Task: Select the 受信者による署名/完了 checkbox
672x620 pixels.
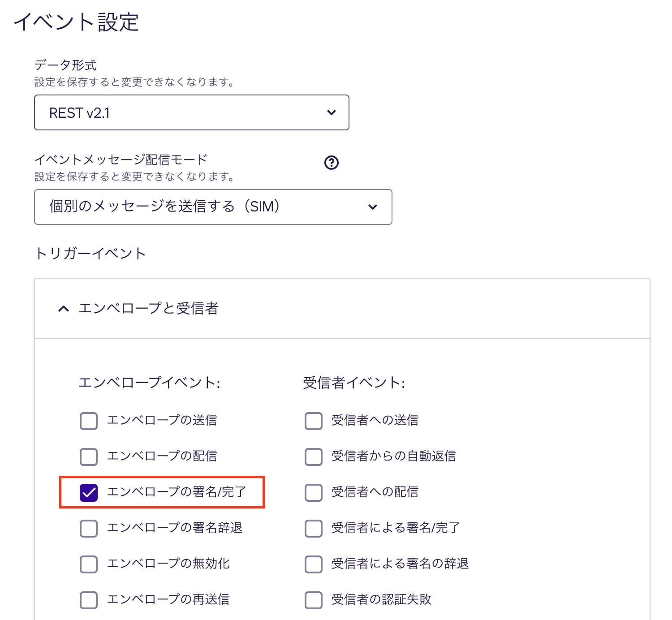Action: pos(314,528)
